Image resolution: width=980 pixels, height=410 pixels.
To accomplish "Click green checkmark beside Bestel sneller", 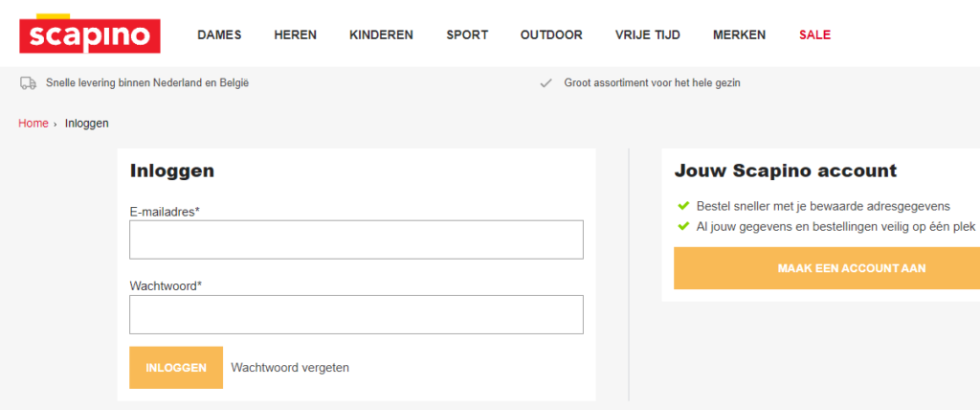I will 683,205.
